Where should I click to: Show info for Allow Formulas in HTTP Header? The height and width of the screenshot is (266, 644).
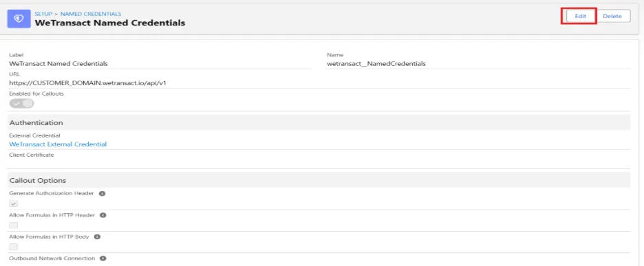point(103,215)
